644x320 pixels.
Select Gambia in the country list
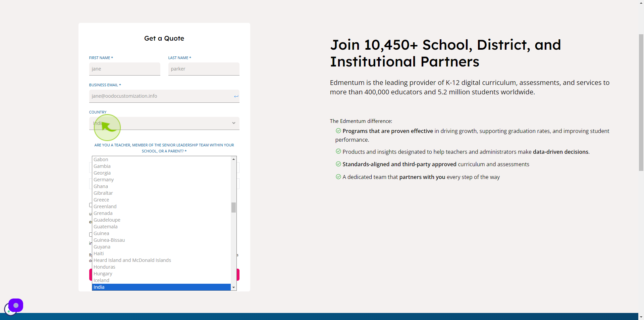[161, 166]
